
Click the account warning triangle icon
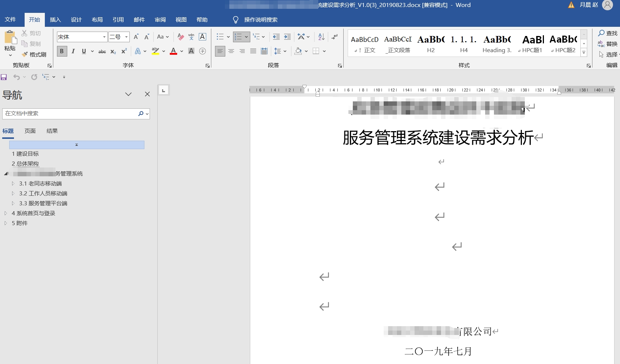pyautogui.click(x=571, y=5)
